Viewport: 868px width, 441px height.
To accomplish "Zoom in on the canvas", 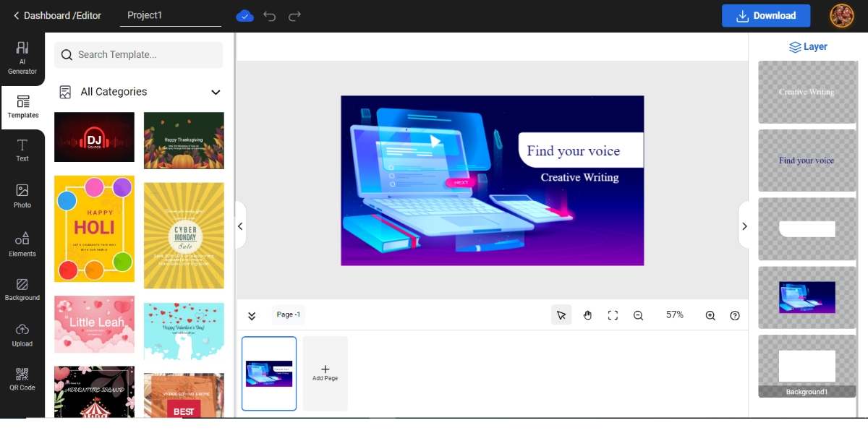I will coord(710,315).
